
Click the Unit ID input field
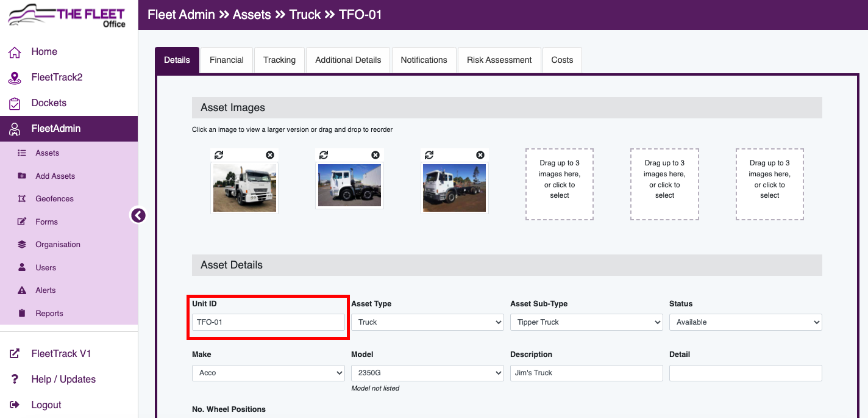click(x=268, y=322)
